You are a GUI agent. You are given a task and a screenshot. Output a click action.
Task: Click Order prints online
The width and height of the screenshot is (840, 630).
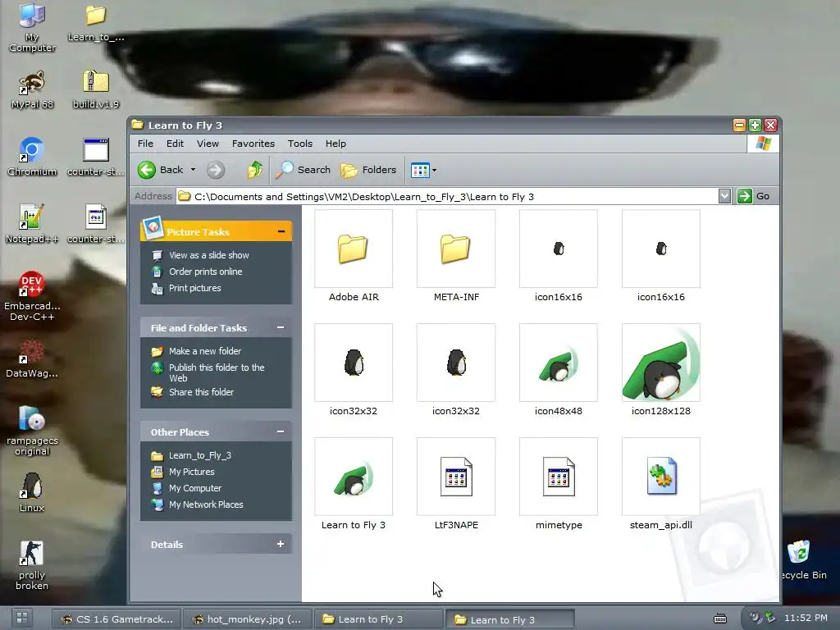point(205,272)
